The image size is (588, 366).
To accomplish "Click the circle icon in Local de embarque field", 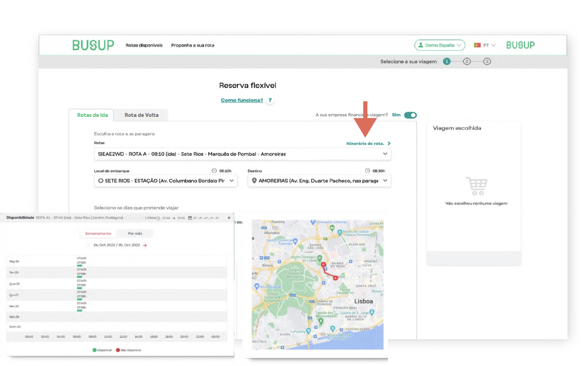I will coord(101,181).
